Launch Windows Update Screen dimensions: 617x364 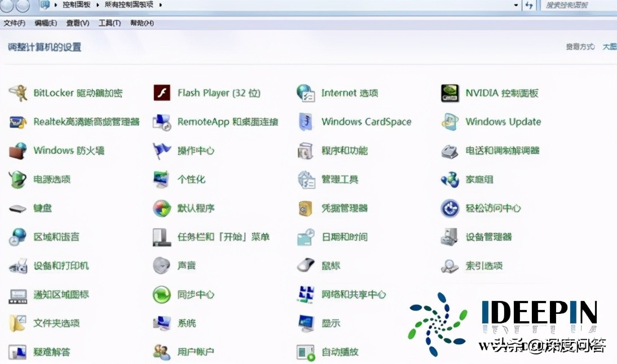click(x=503, y=121)
